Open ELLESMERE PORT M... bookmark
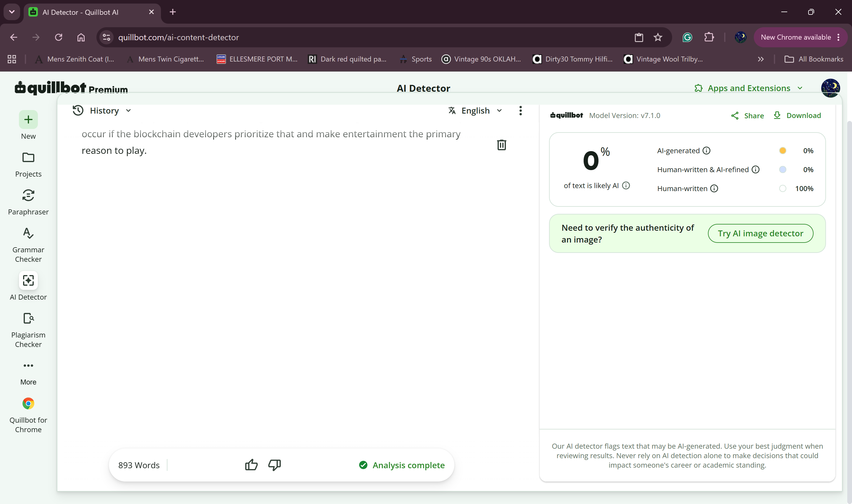The height and width of the screenshot is (504, 852). click(x=257, y=59)
